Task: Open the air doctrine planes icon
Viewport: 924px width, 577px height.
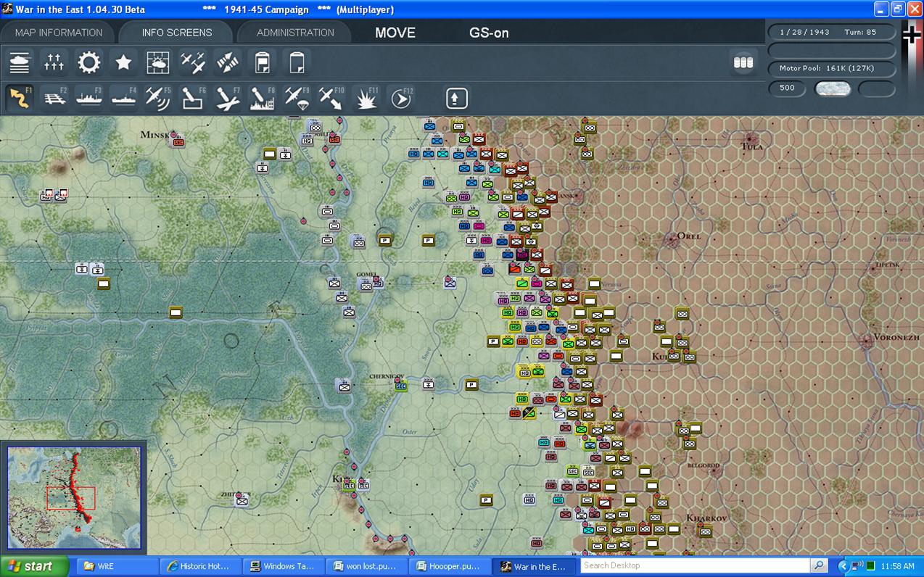Action: 193,62
